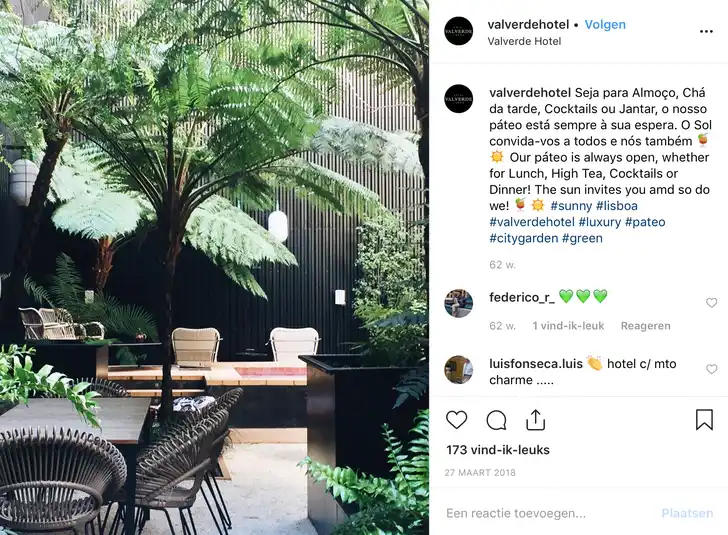728x535 pixels.
Task: Like the post with the heart icon
Action: (x=456, y=420)
